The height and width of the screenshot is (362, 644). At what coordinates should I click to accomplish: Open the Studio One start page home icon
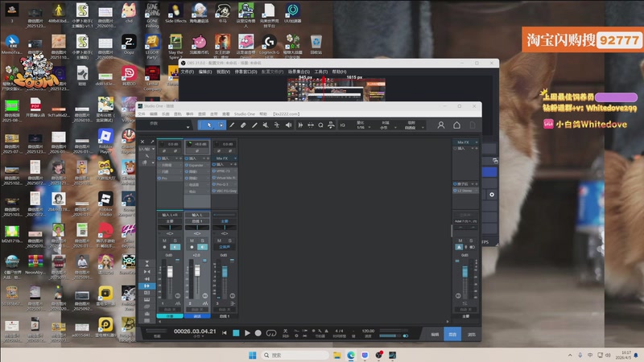456,125
